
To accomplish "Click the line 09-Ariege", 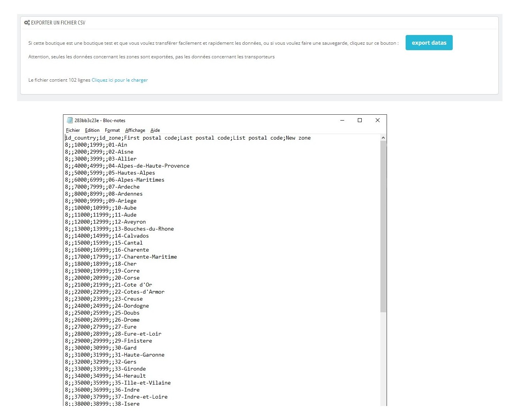I will (101, 201).
